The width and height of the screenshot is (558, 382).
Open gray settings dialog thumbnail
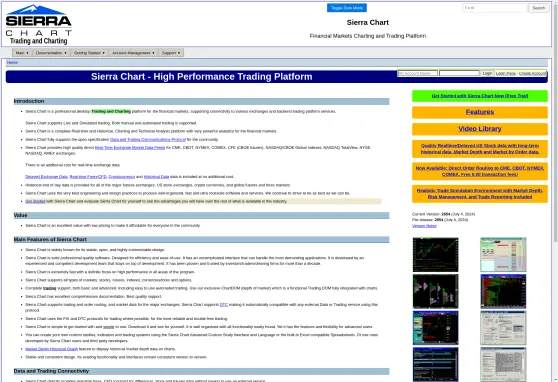[x=503, y=328]
